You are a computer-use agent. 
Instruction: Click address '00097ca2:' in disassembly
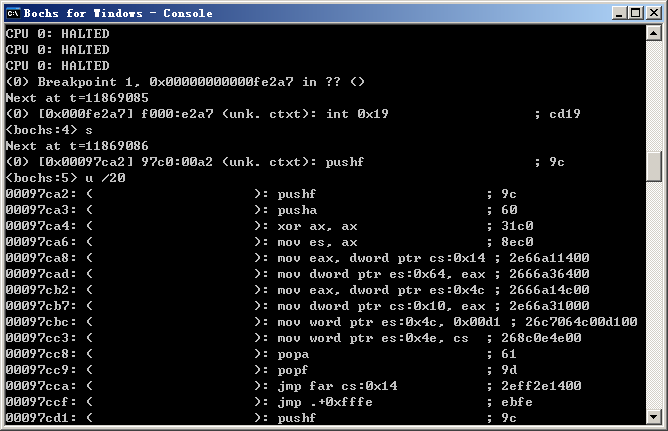click(x=41, y=194)
